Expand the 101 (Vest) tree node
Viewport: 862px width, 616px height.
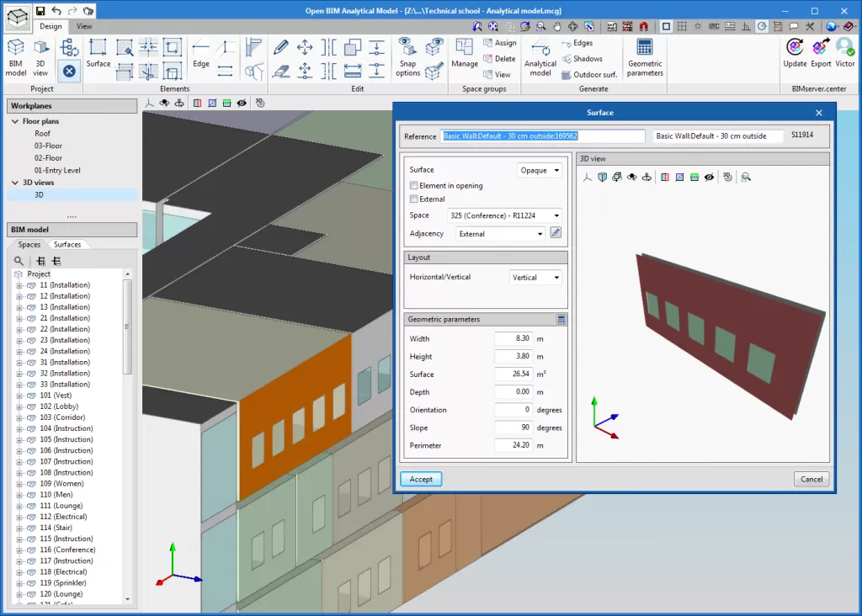[19, 396]
